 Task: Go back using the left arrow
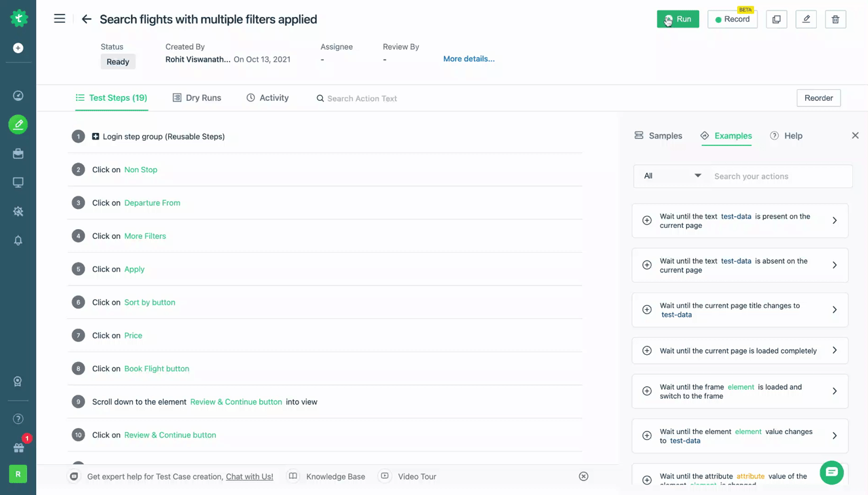point(86,19)
